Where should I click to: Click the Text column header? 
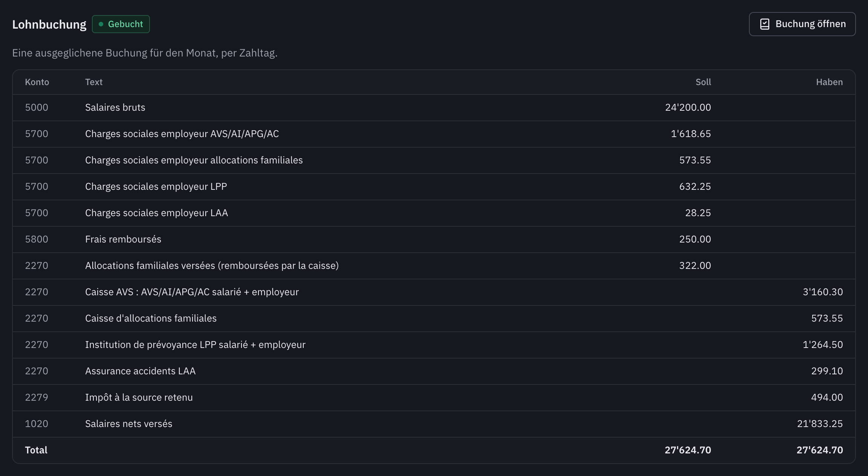[94, 82]
